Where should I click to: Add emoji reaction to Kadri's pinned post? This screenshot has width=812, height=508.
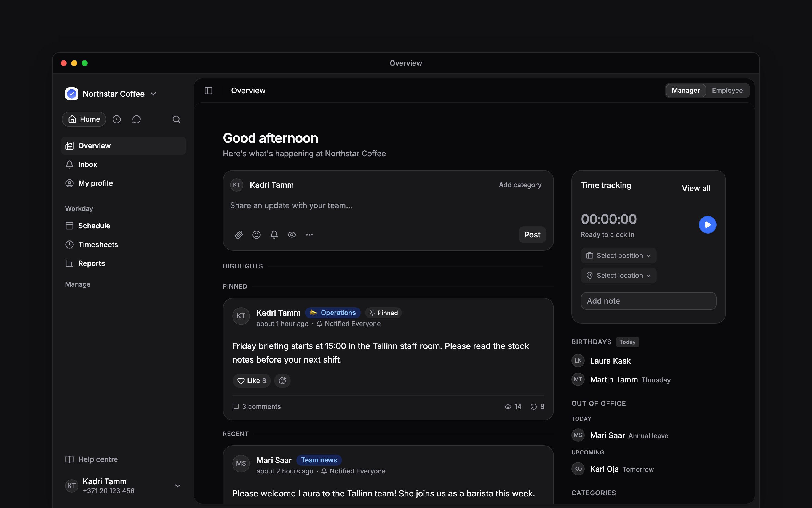pyautogui.click(x=282, y=381)
